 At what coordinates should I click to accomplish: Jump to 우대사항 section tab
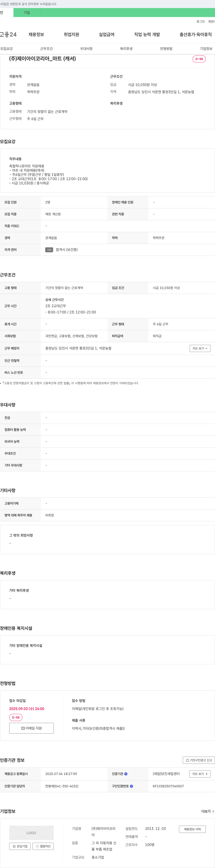[x=86, y=49]
